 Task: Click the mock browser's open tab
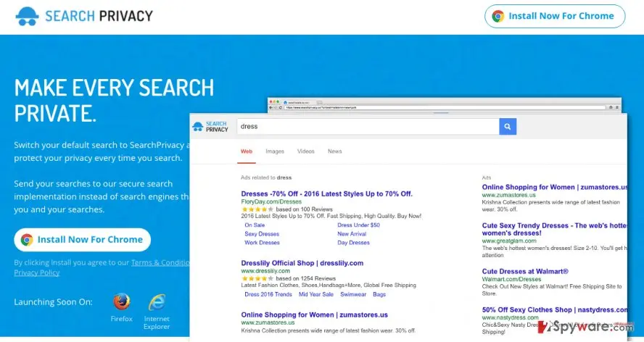click(x=299, y=102)
